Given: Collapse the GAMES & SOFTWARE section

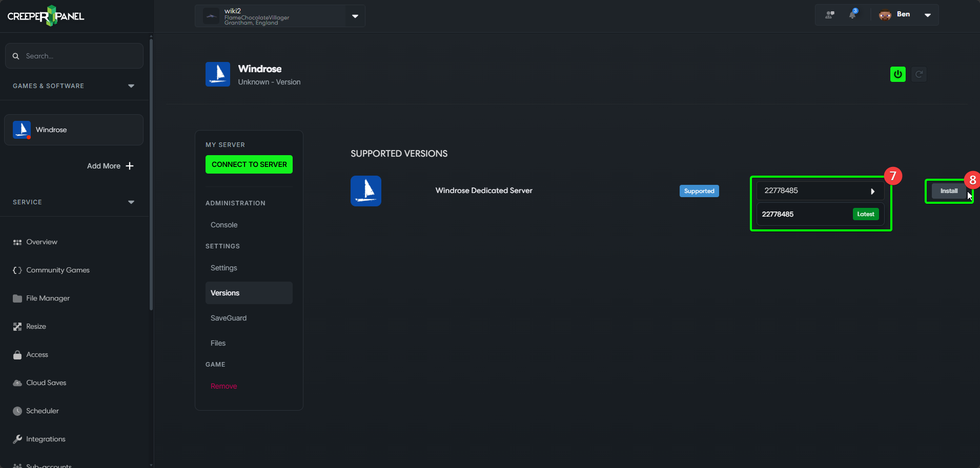Looking at the screenshot, I should click(x=131, y=86).
